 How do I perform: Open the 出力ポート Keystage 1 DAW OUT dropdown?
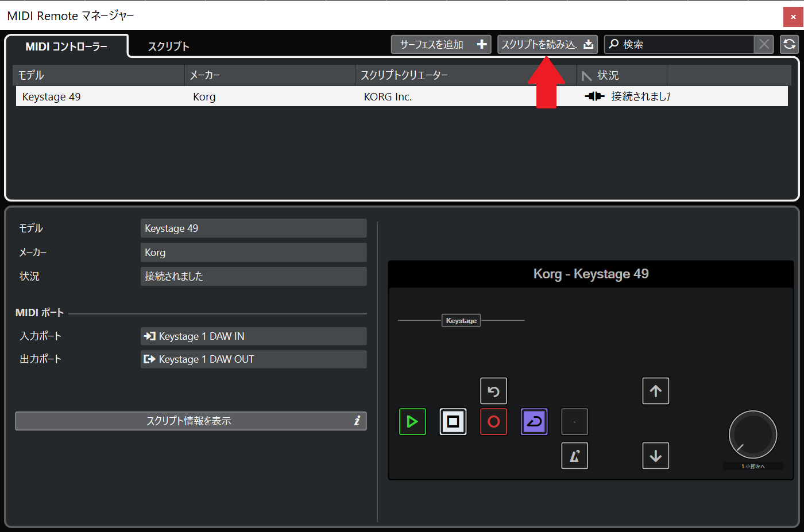[x=253, y=359]
